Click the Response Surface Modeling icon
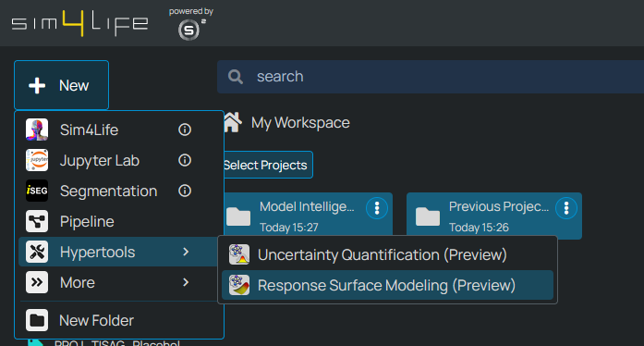 click(239, 285)
